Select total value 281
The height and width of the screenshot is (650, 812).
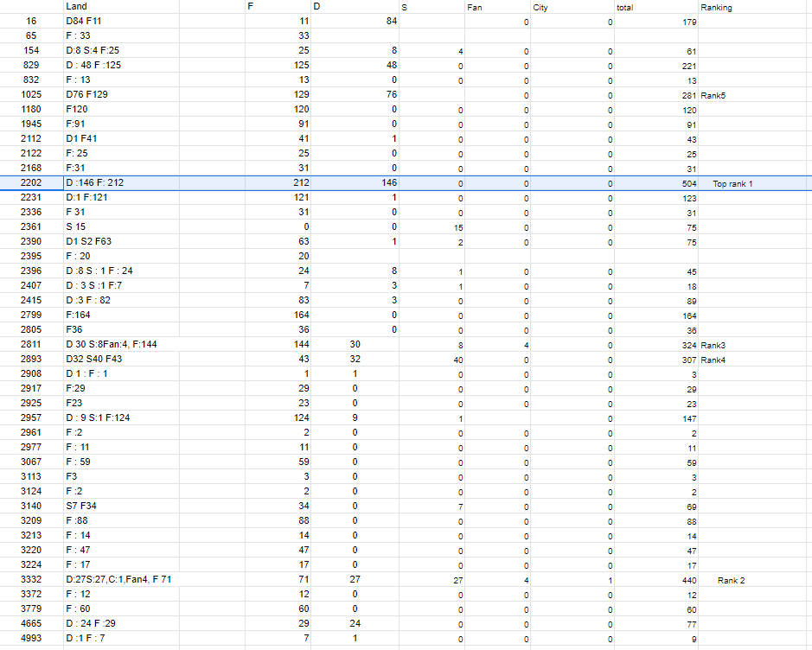coord(656,95)
